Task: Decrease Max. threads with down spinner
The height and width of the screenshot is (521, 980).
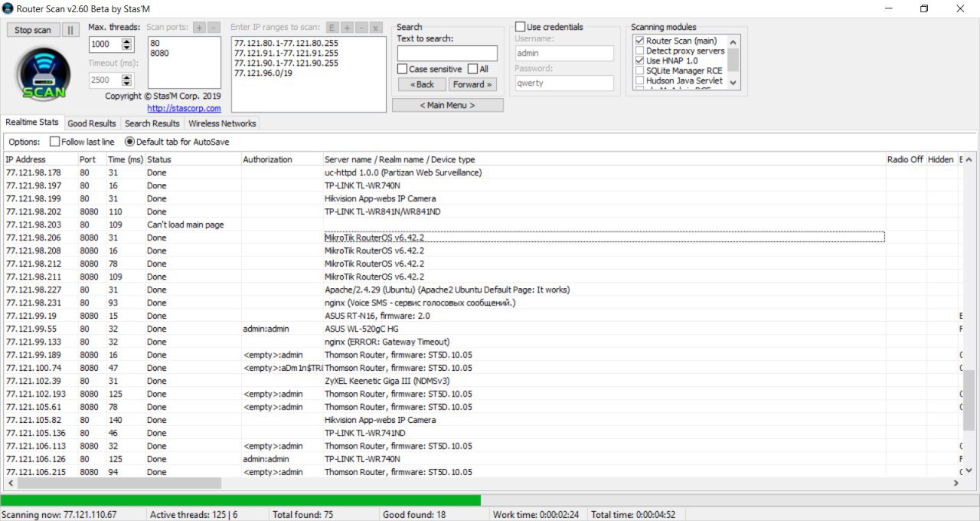Action: pos(127,48)
